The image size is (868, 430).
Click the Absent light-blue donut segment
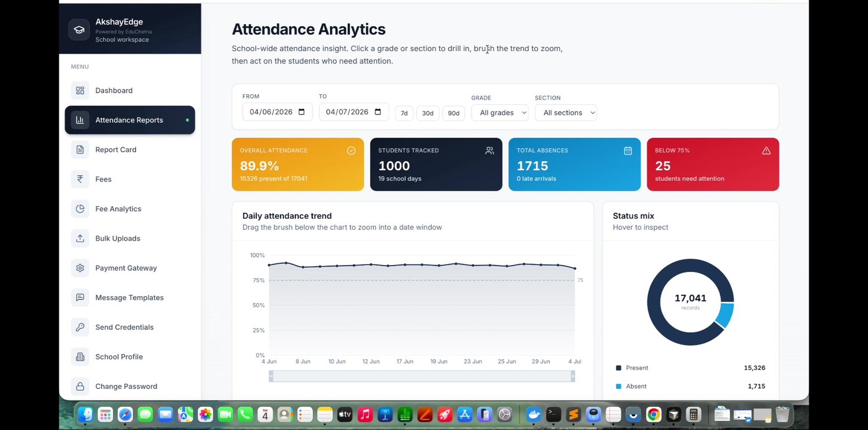pos(724,315)
